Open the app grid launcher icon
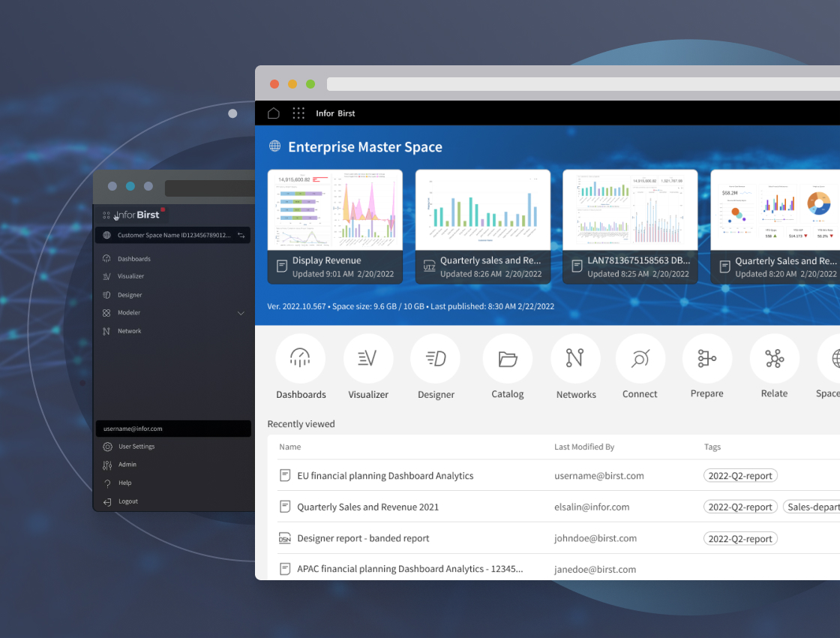This screenshot has width=840, height=638. (x=298, y=113)
